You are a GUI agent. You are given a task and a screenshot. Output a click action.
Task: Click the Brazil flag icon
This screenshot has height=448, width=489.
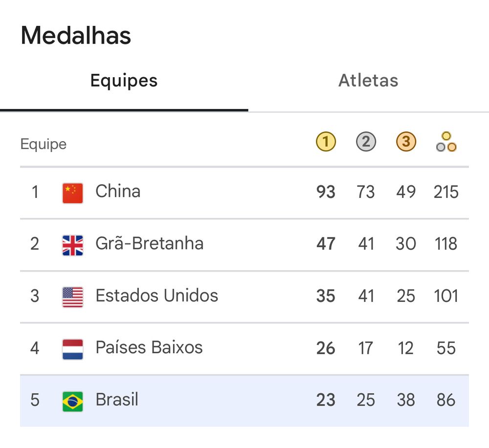tap(73, 401)
